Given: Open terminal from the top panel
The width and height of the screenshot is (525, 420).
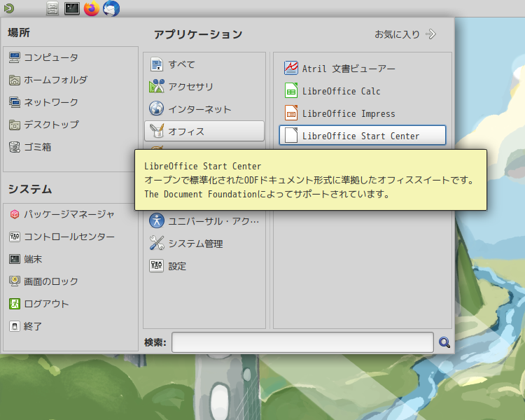Looking at the screenshot, I should tap(72, 8).
